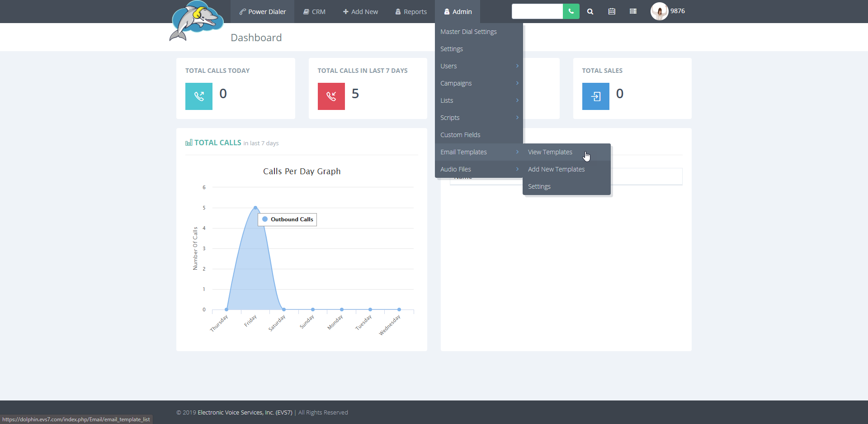The height and width of the screenshot is (424, 868).
Task: Click the Calls Per Day Graph title
Action: click(302, 171)
